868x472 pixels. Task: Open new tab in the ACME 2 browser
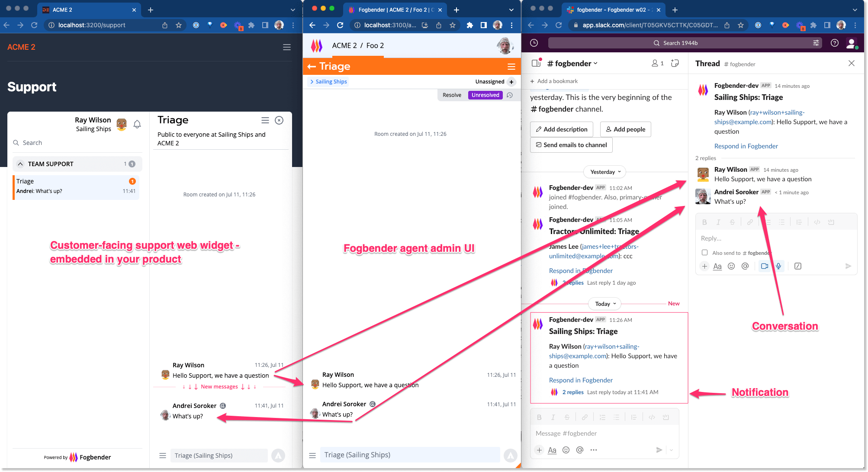pyautogui.click(x=151, y=10)
